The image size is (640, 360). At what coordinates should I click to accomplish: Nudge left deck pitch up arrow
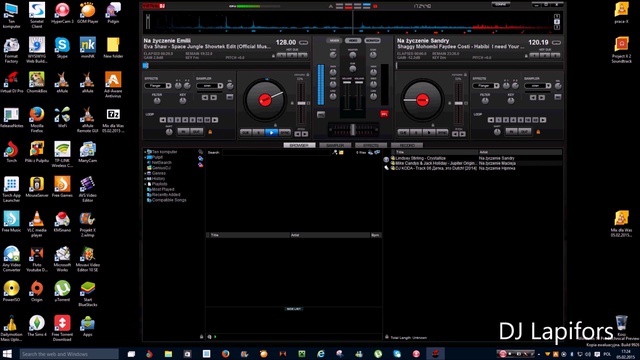(x=305, y=133)
